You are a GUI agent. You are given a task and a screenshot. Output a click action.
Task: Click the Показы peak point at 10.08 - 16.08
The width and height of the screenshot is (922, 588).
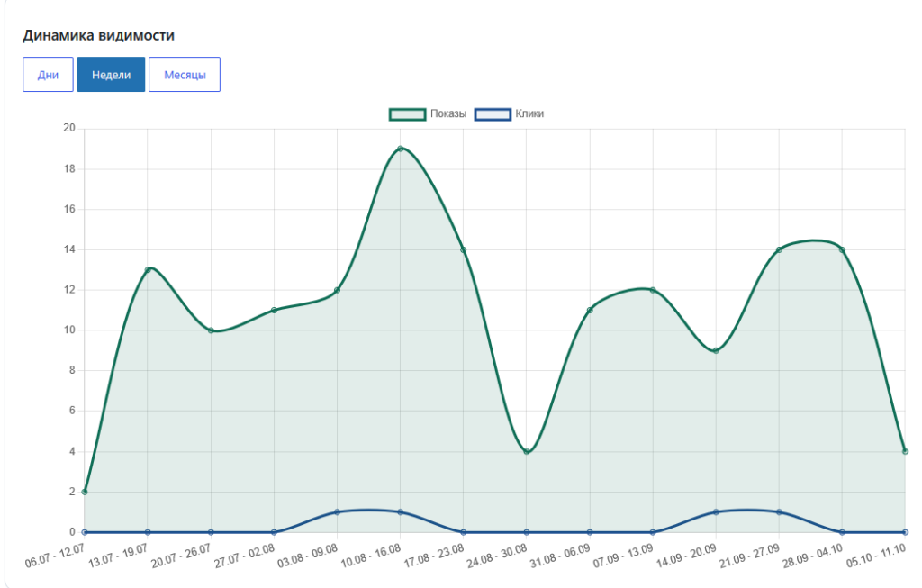pyautogui.click(x=401, y=149)
